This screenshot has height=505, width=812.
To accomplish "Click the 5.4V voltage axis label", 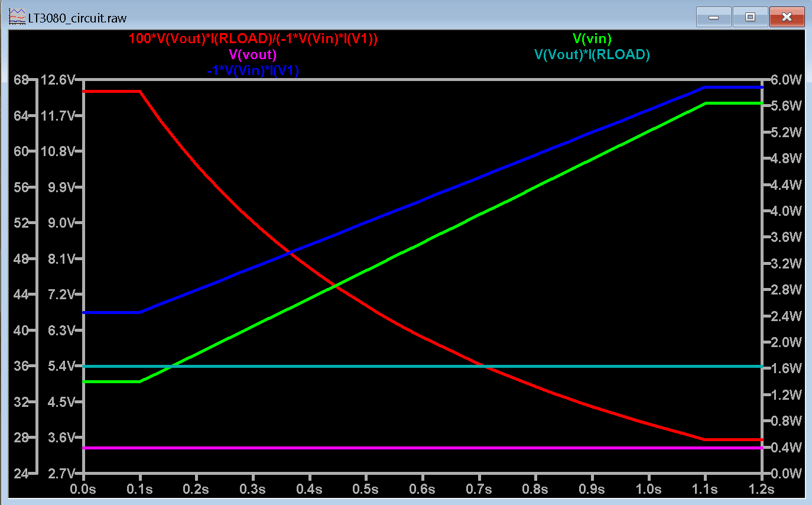I will tap(60, 365).
